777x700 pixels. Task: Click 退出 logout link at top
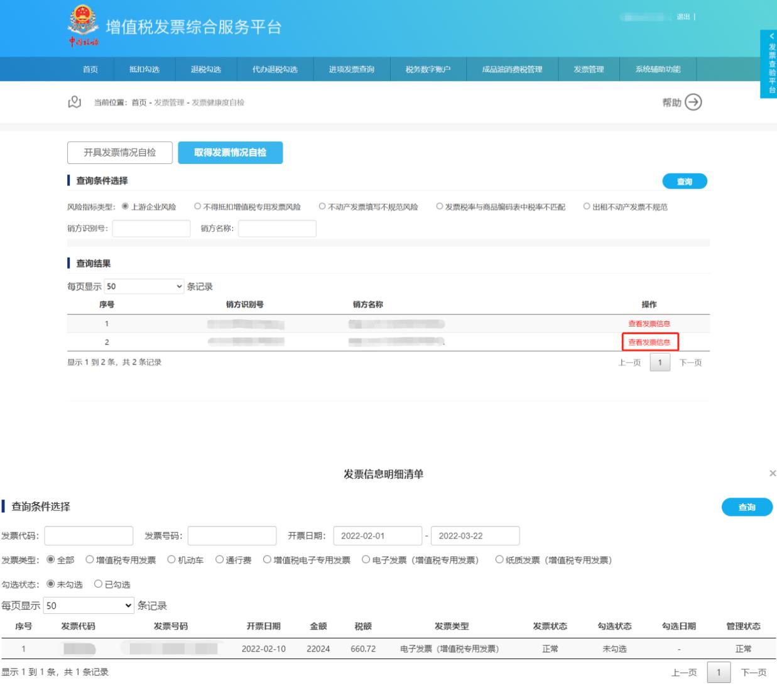tap(683, 17)
